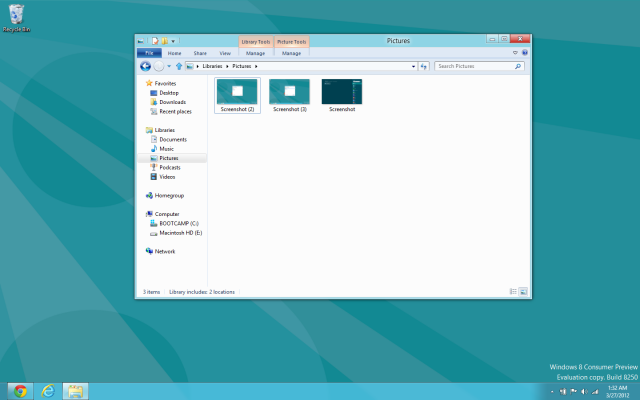This screenshot has height=400, width=640.
Task: Click 'Library includes: 2 locations' status text
Action: coord(202,292)
